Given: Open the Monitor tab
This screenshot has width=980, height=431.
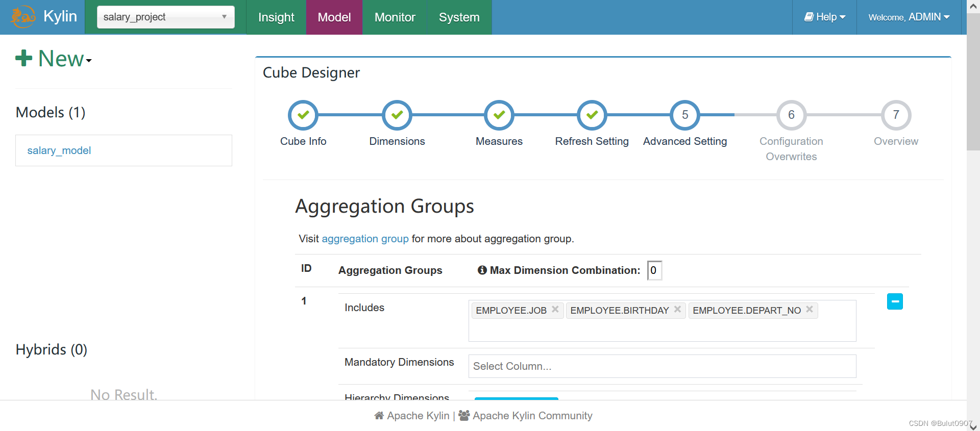Looking at the screenshot, I should (395, 17).
